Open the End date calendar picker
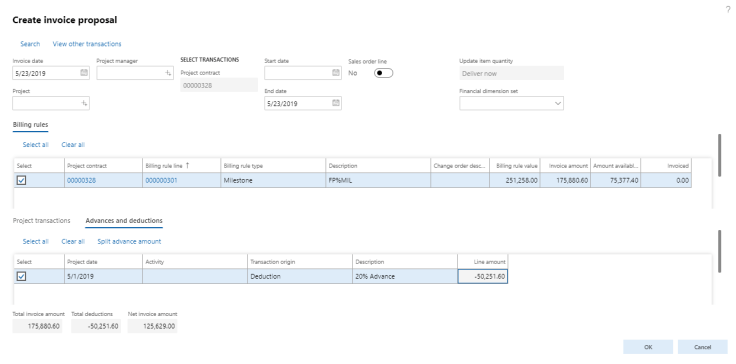Viewport: 736px width, 364px height. pos(336,103)
